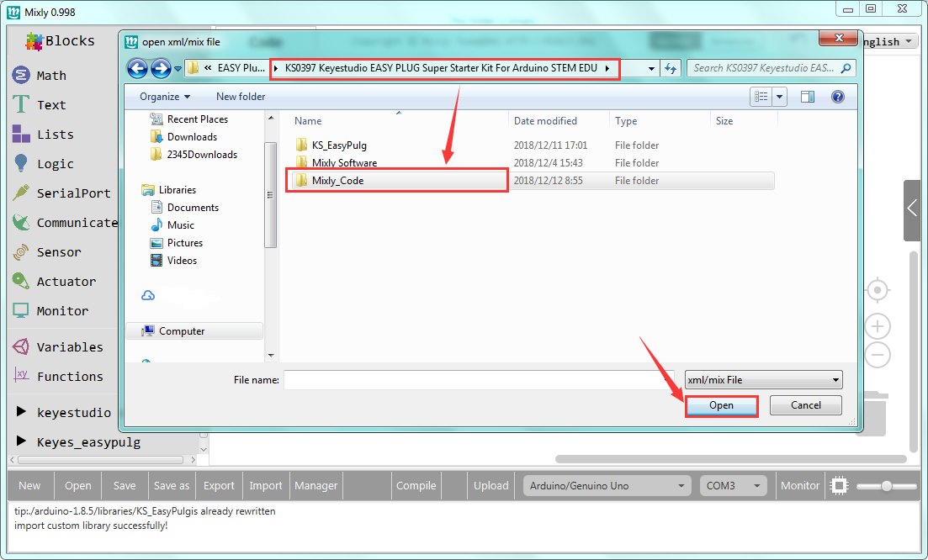Viewport: 928px width, 560px height.
Task: Adjust the slider next to chip icon
Action: pyautogui.click(x=887, y=486)
